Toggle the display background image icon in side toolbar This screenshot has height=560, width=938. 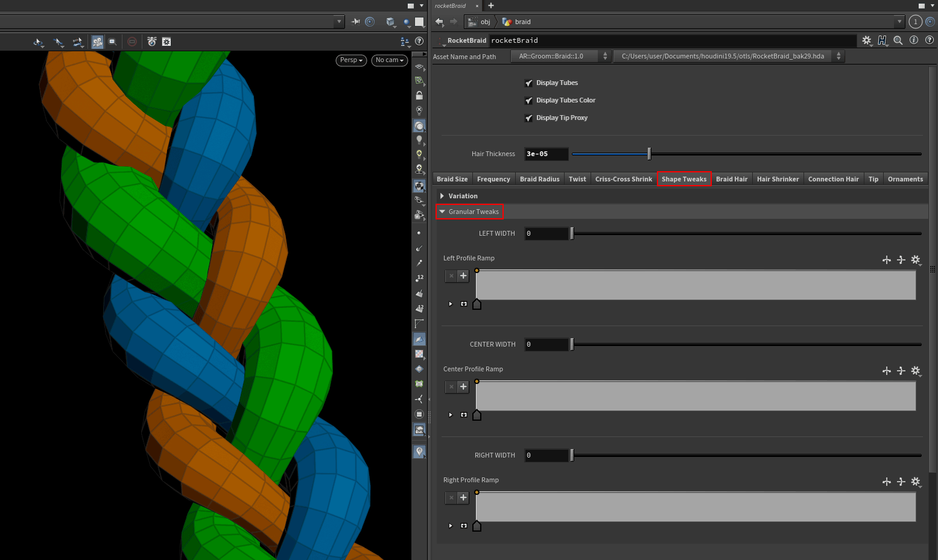[419, 430]
